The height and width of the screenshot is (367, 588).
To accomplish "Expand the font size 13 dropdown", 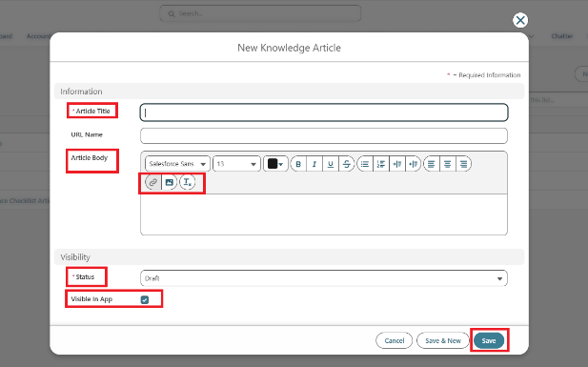I will click(x=236, y=164).
